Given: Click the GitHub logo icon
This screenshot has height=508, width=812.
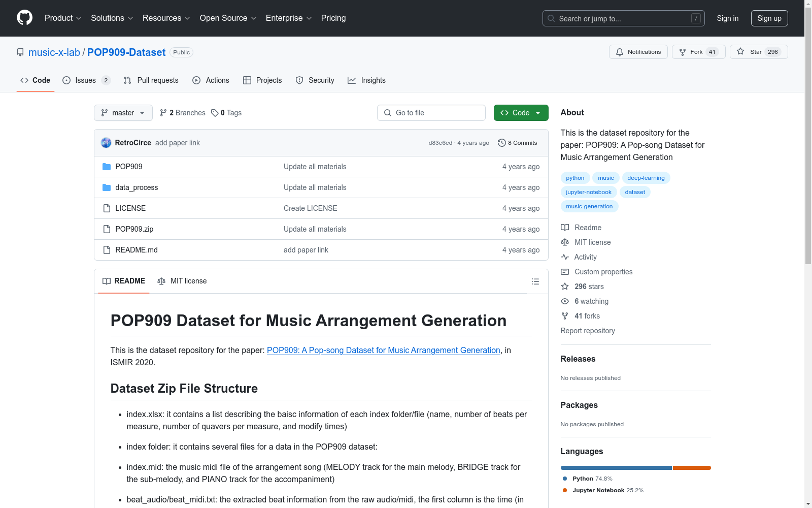Looking at the screenshot, I should click(x=24, y=18).
